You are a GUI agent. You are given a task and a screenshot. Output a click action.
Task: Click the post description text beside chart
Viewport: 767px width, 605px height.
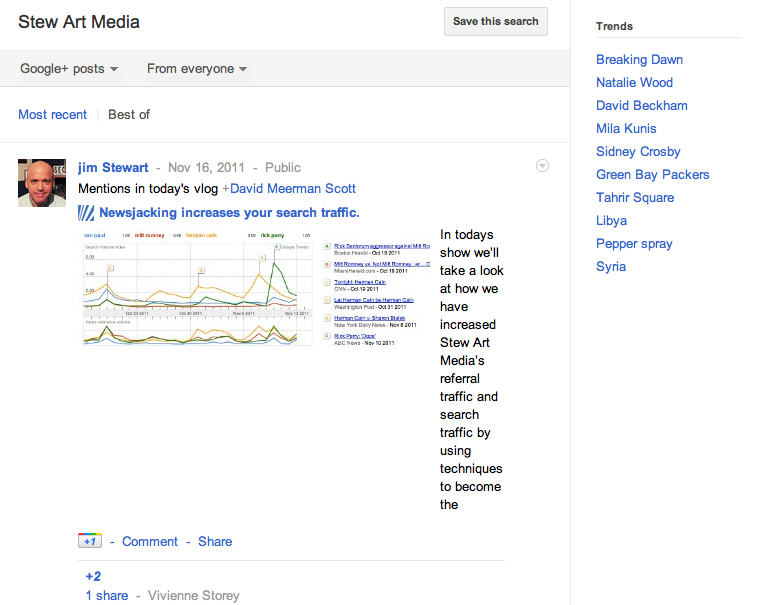pyautogui.click(x=472, y=370)
